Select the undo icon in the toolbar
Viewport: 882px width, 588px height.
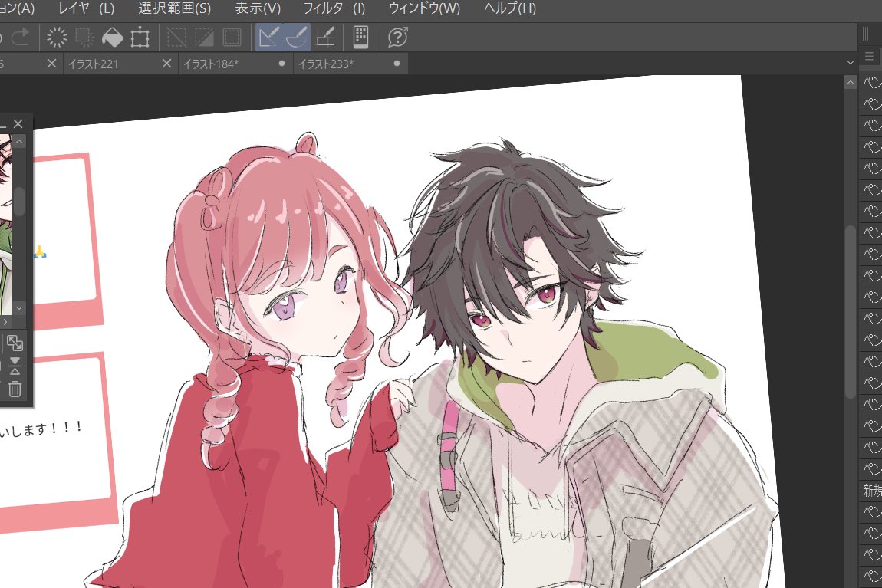3,37
